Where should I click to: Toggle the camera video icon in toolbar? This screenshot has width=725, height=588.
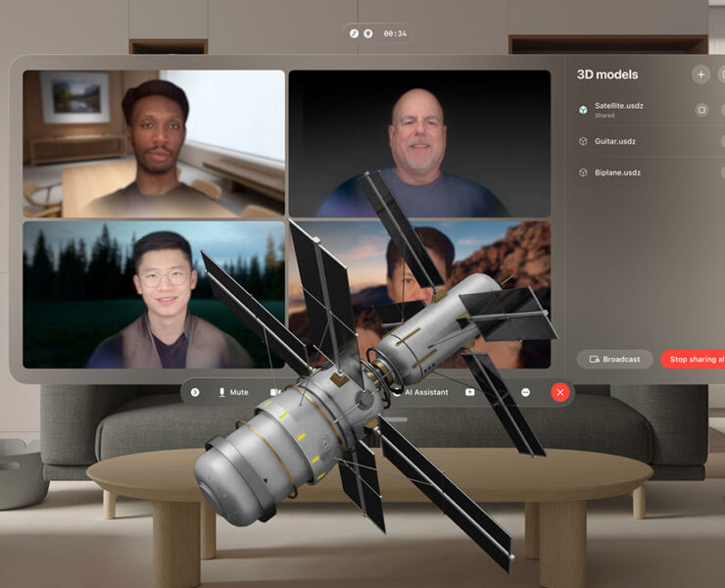click(275, 392)
